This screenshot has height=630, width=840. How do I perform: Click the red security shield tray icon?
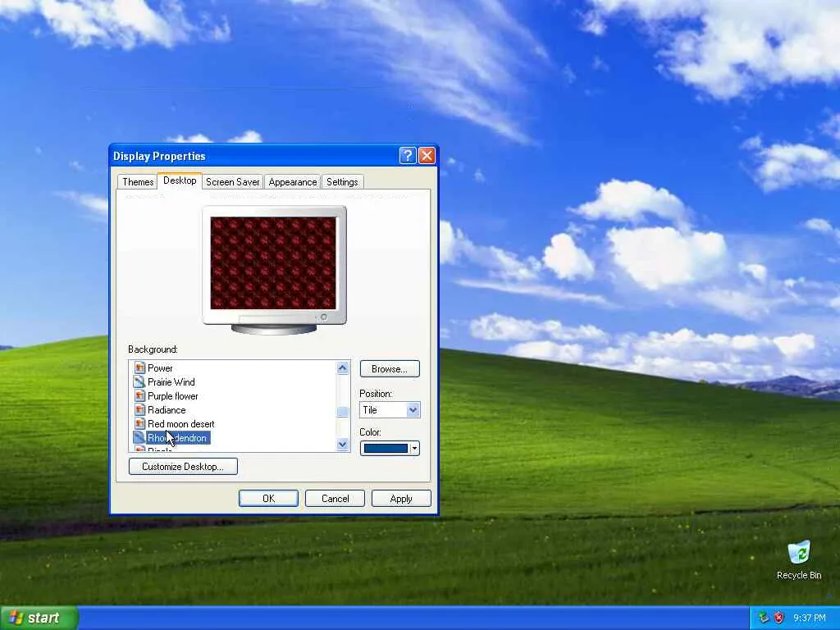[x=779, y=619]
